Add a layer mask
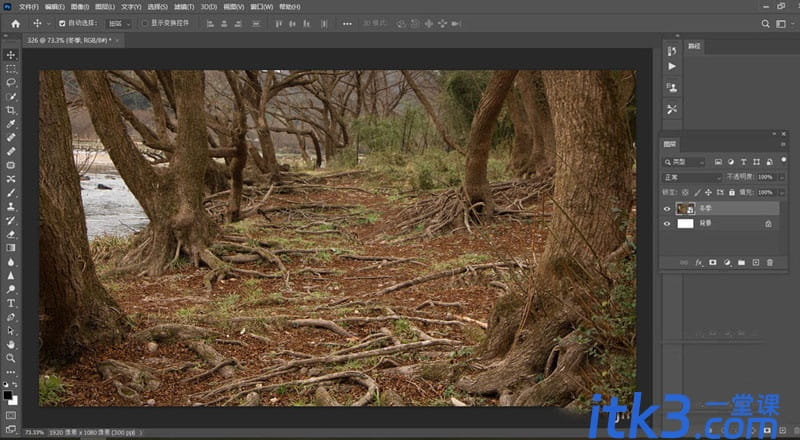The height and width of the screenshot is (440, 800). point(713,262)
